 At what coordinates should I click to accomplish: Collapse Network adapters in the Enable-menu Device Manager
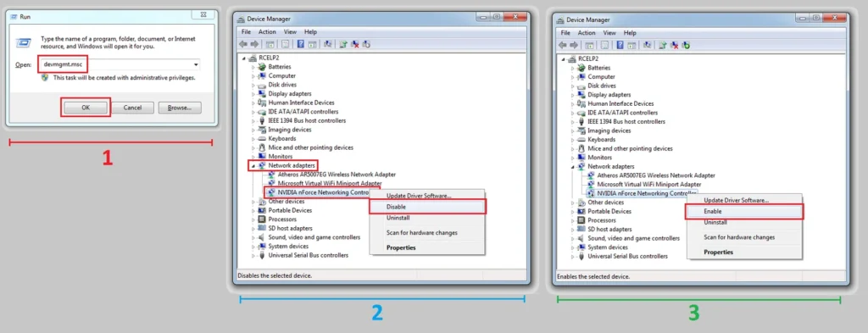[573, 166]
